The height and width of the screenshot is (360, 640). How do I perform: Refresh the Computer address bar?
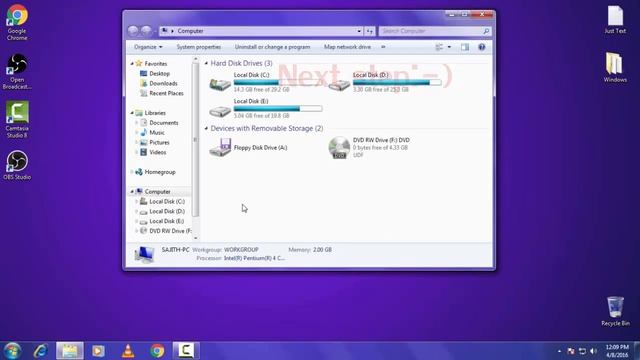pos(369,31)
